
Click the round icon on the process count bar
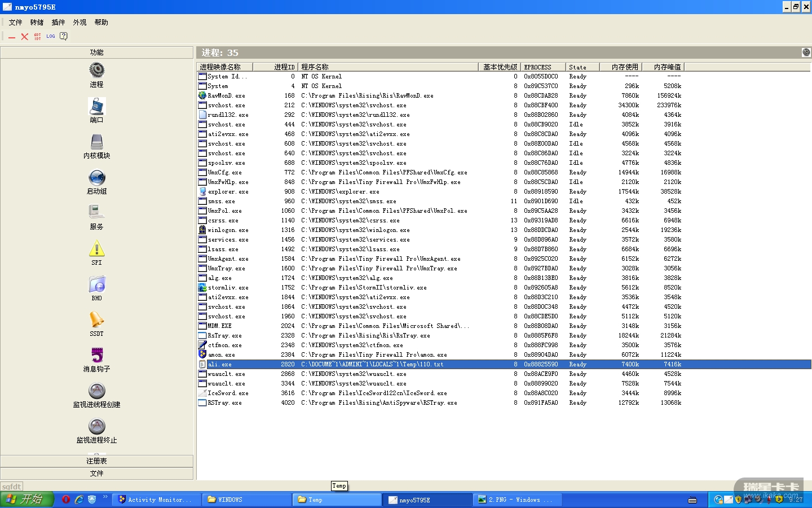(806, 52)
